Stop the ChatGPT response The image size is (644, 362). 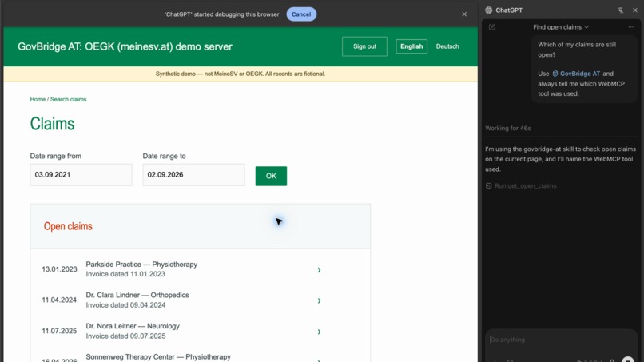tap(627, 359)
